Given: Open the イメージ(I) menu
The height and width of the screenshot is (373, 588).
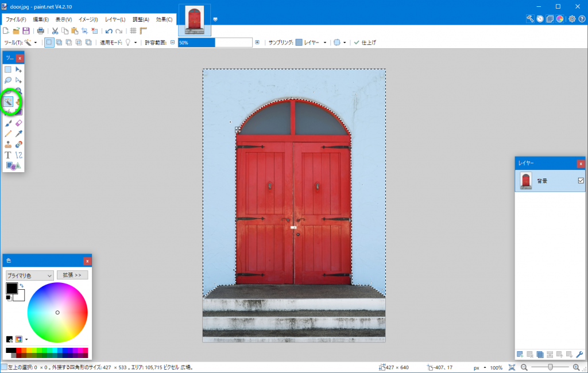Looking at the screenshot, I should click(x=88, y=20).
